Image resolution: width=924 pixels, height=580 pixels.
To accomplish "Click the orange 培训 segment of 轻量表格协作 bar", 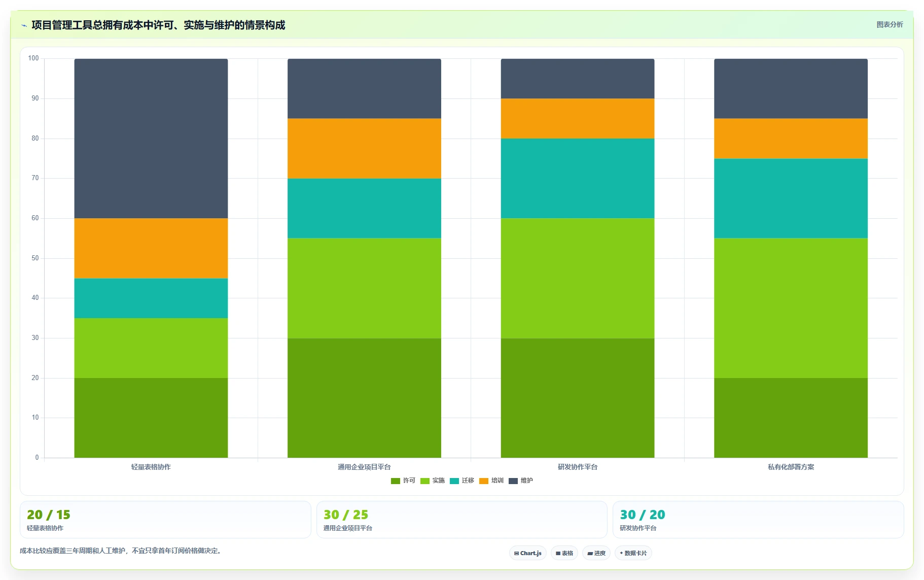I will [151, 248].
